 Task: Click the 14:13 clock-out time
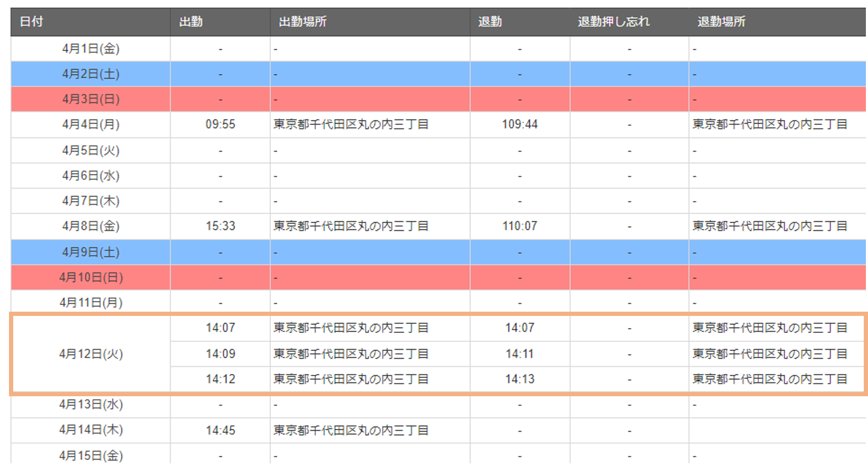(x=520, y=379)
